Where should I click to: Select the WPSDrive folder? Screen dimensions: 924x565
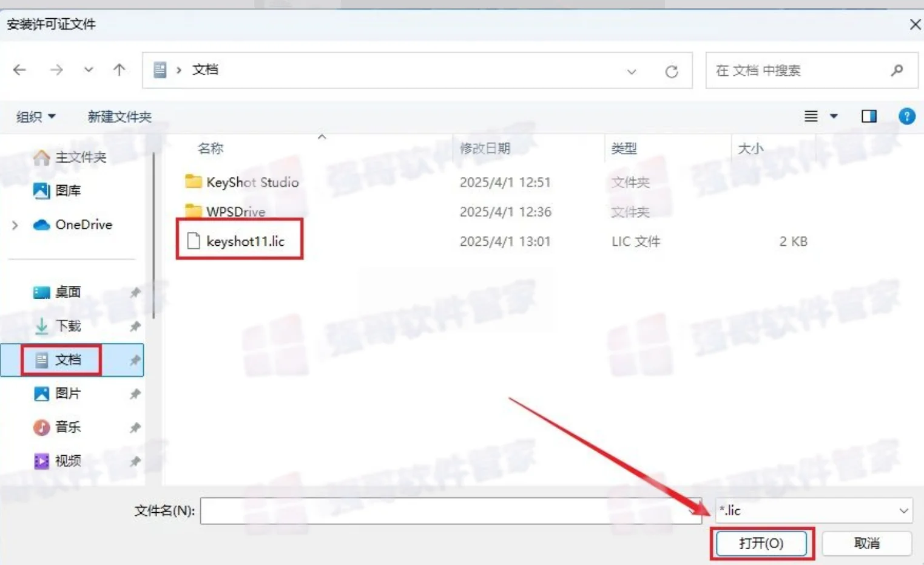tap(235, 212)
